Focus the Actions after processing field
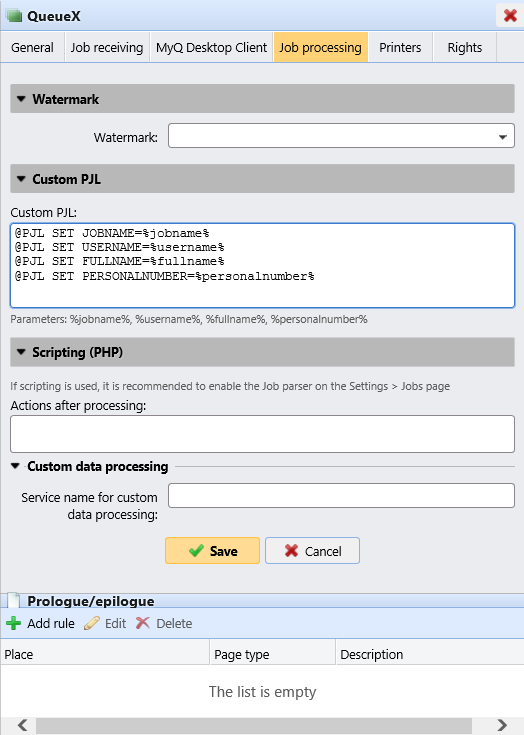 (x=262, y=434)
